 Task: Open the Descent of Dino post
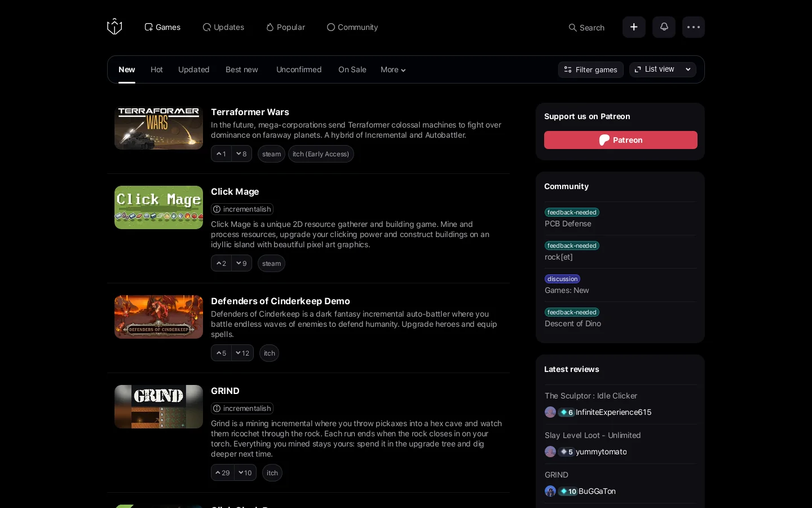pyautogui.click(x=573, y=323)
